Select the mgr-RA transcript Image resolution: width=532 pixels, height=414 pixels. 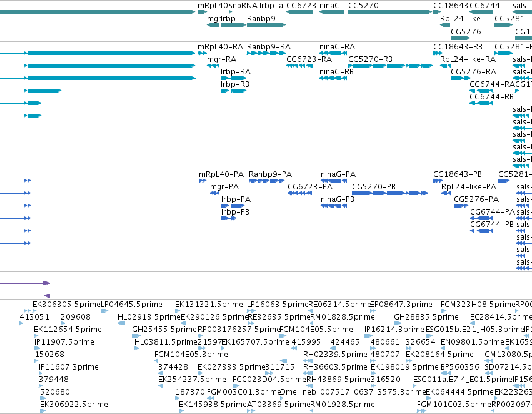(x=213, y=66)
